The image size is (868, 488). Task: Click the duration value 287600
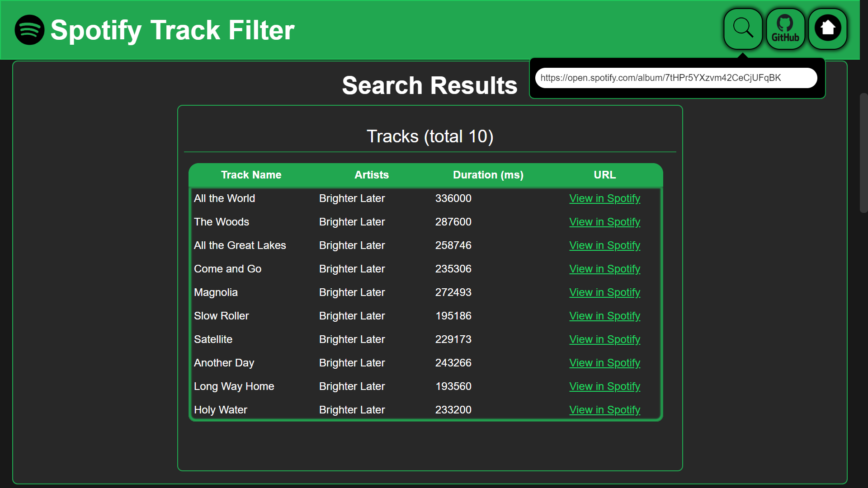453,222
